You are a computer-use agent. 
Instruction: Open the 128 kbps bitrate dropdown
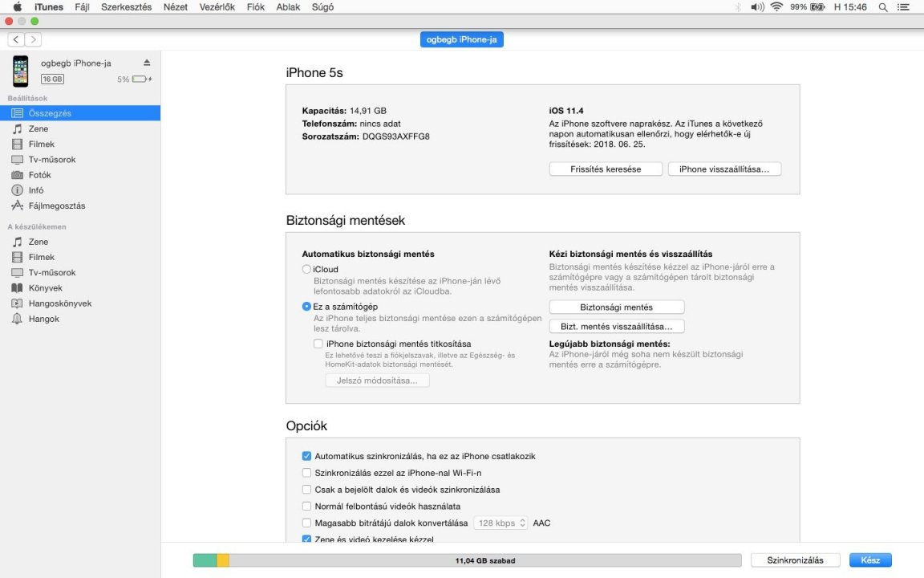point(500,523)
